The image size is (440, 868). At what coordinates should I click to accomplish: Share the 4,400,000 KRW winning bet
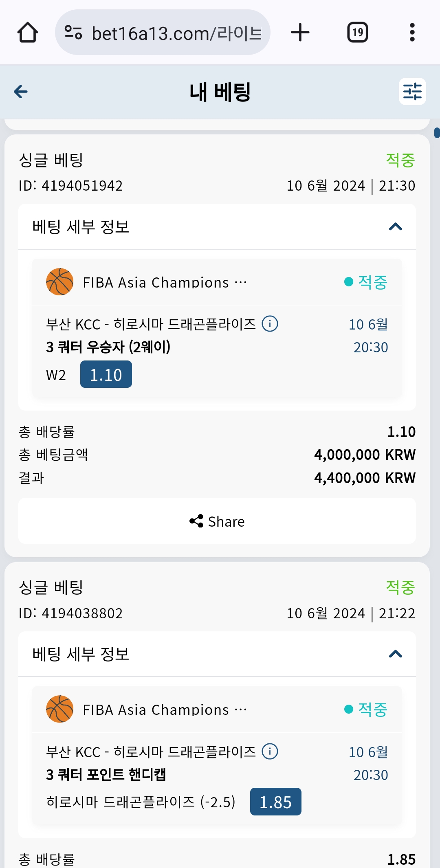(x=217, y=521)
